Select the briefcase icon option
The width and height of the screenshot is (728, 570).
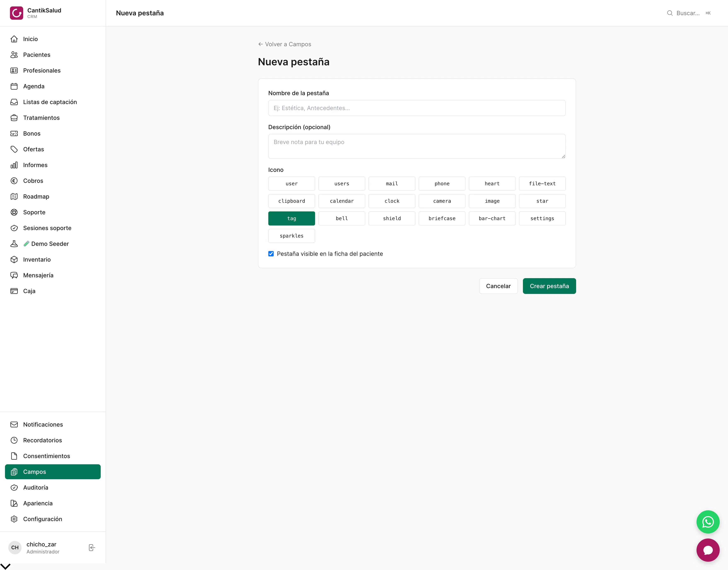(x=442, y=218)
